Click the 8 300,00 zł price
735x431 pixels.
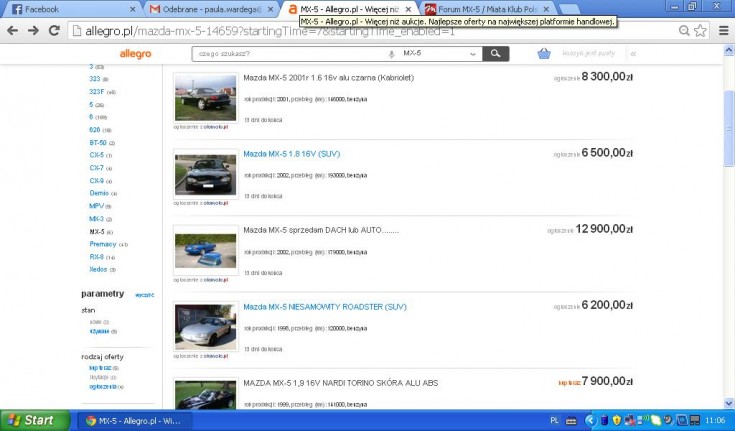[607, 76]
